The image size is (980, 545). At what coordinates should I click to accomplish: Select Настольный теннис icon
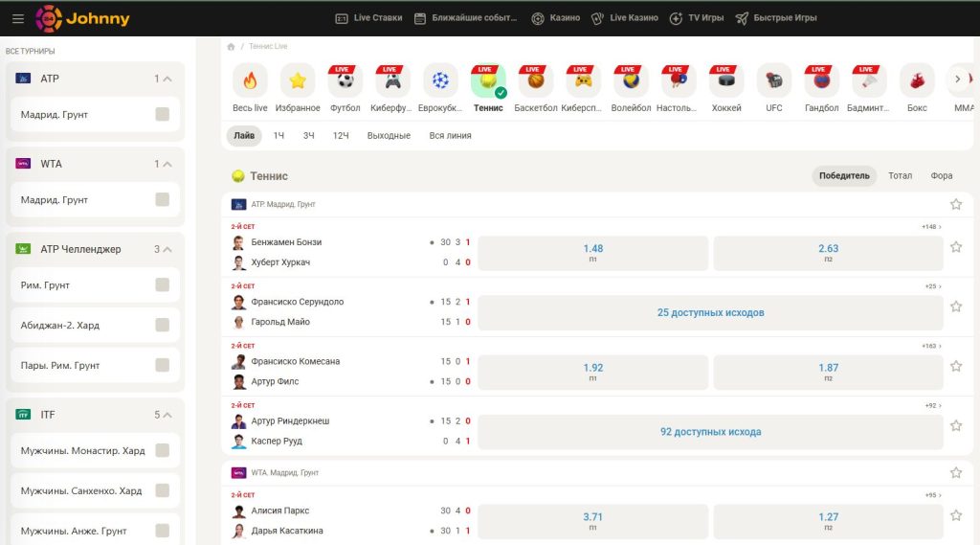(679, 80)
